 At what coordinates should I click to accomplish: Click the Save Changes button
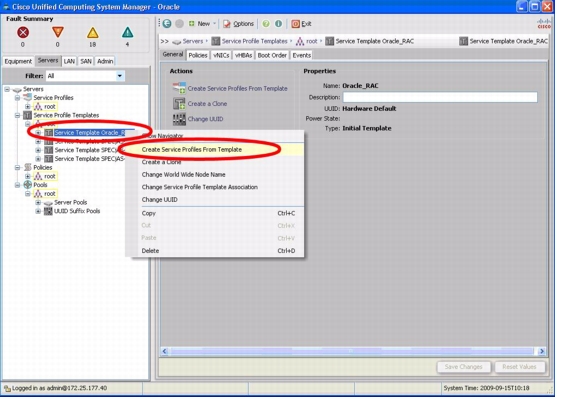(x=463, y=367)
